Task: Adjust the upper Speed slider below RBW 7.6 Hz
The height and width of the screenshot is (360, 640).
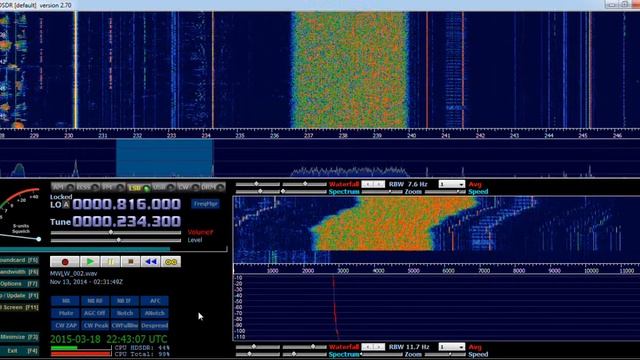Action: pyautogui.click(x=445, y=192)
